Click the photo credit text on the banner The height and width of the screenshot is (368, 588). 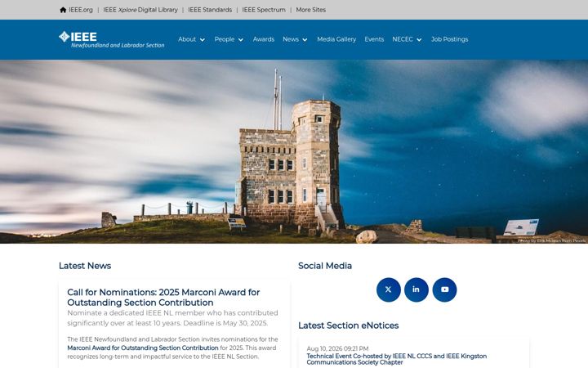coord(551,240)
